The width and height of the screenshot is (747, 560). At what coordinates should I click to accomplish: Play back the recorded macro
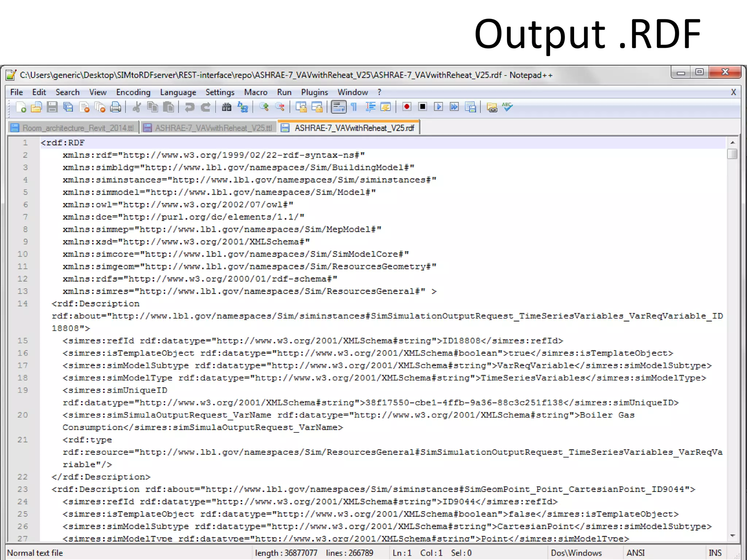(438, 107)
